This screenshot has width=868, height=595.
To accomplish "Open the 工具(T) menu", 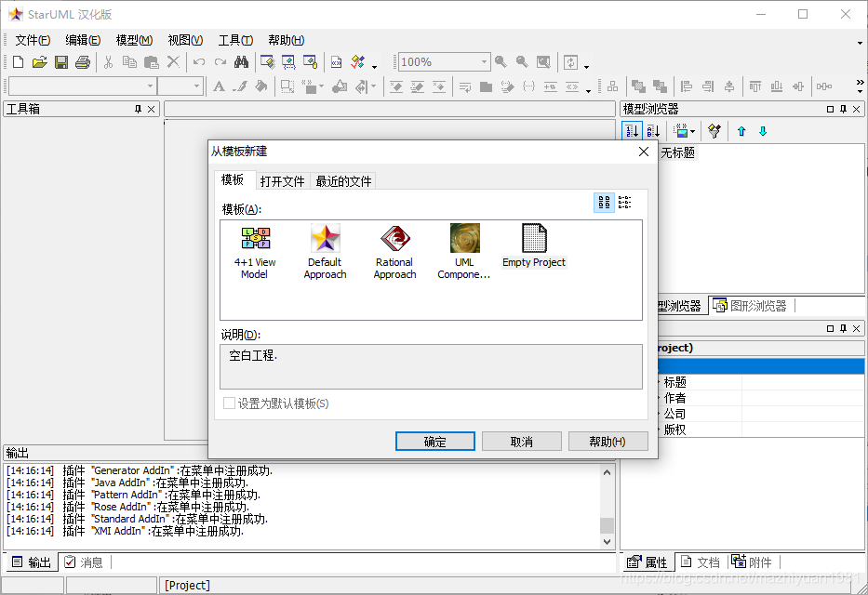I will [x=235, y=40].
